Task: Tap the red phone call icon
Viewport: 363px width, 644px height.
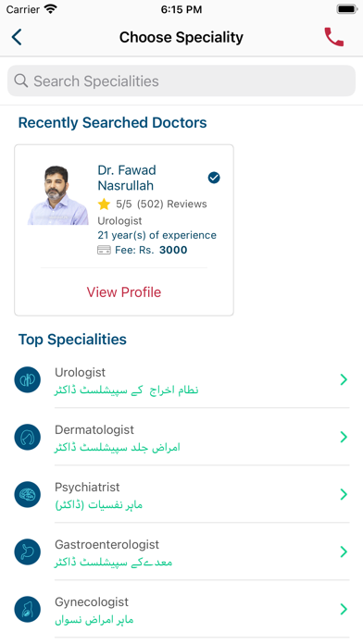Action: coord(333,37)
